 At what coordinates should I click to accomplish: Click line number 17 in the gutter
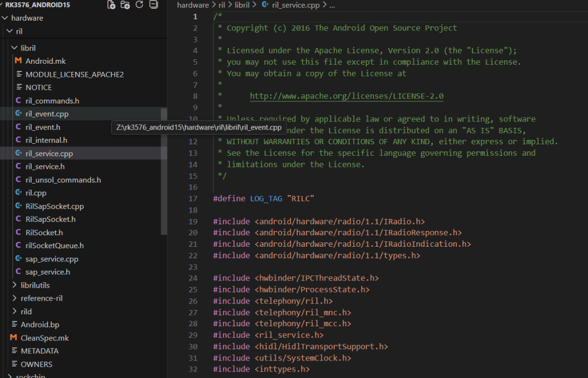pyautogui.click(x=193, y=199)
